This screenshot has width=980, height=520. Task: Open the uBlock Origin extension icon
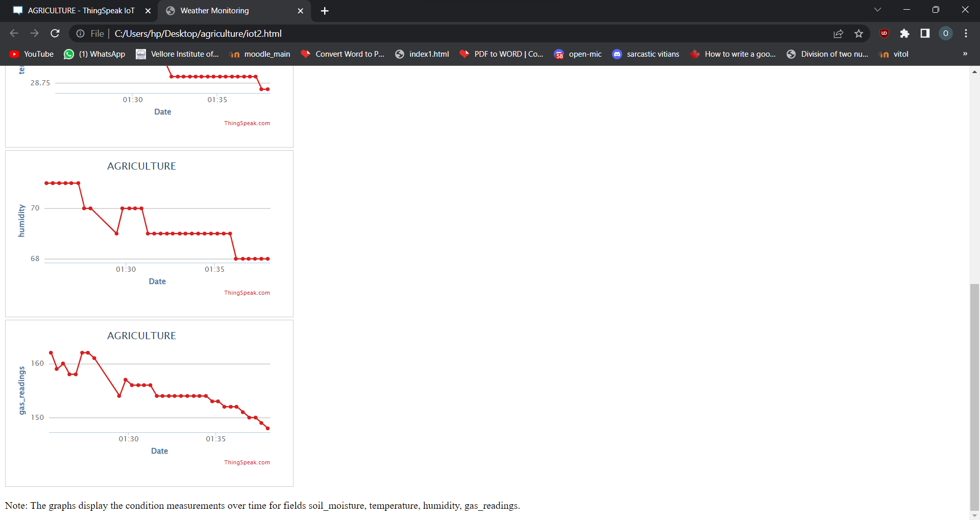(884, 33)
